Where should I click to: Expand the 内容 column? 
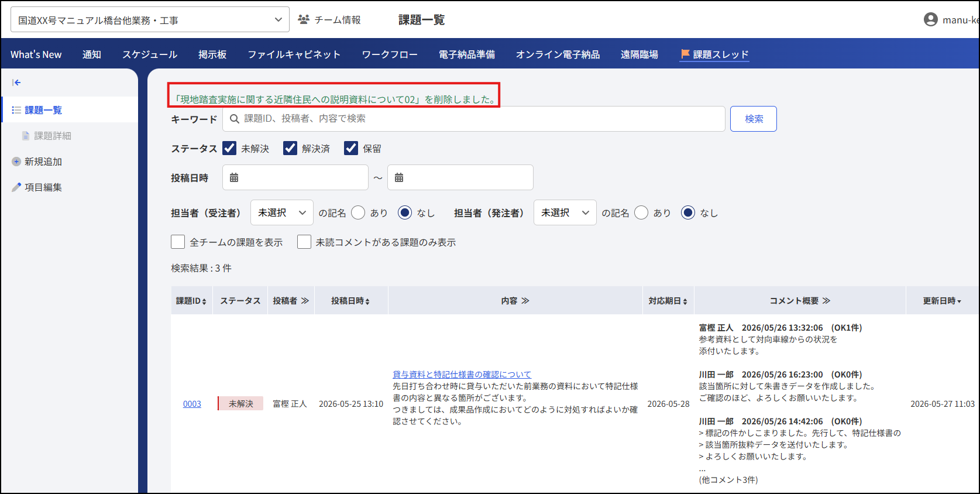[525, 301]
